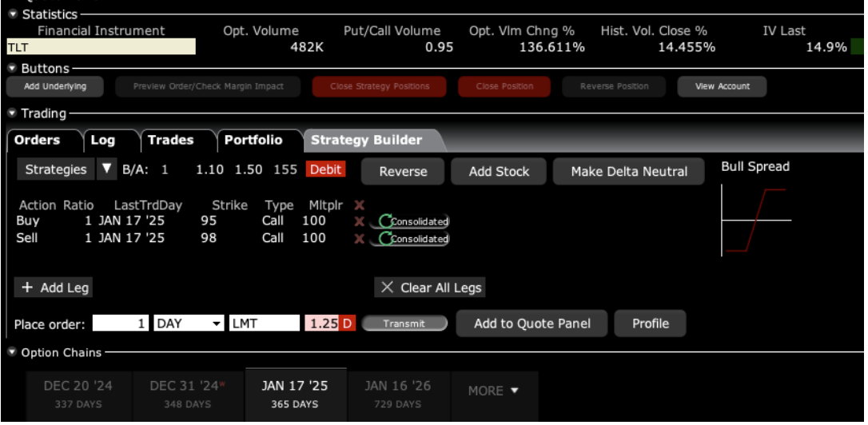Open the Strategies dropdown arrow

(107, 169)
